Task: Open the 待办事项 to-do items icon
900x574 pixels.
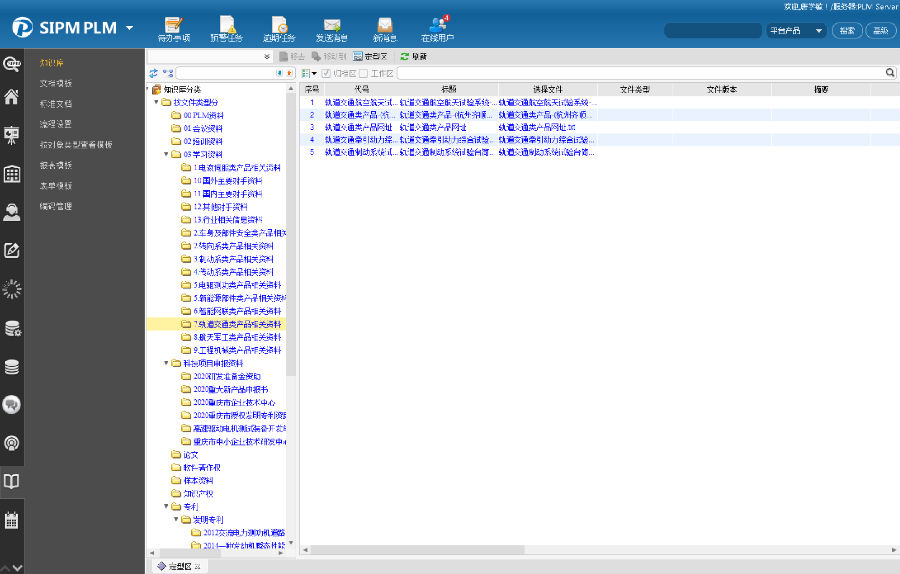Action: [173, 26]
